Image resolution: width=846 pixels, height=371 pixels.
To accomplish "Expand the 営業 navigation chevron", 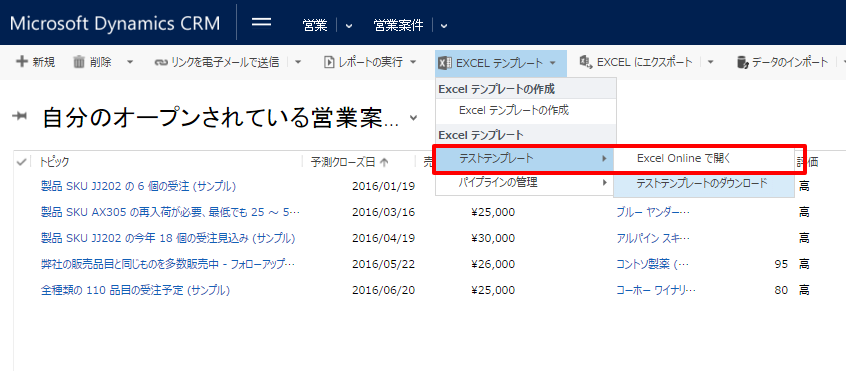I will 349,25.
